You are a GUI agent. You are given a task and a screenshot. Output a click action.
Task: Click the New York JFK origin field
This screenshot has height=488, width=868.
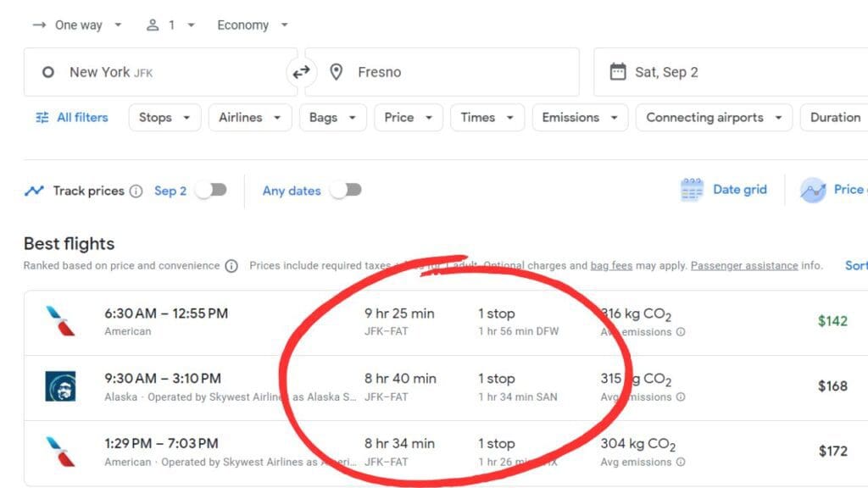coord(159,73)
